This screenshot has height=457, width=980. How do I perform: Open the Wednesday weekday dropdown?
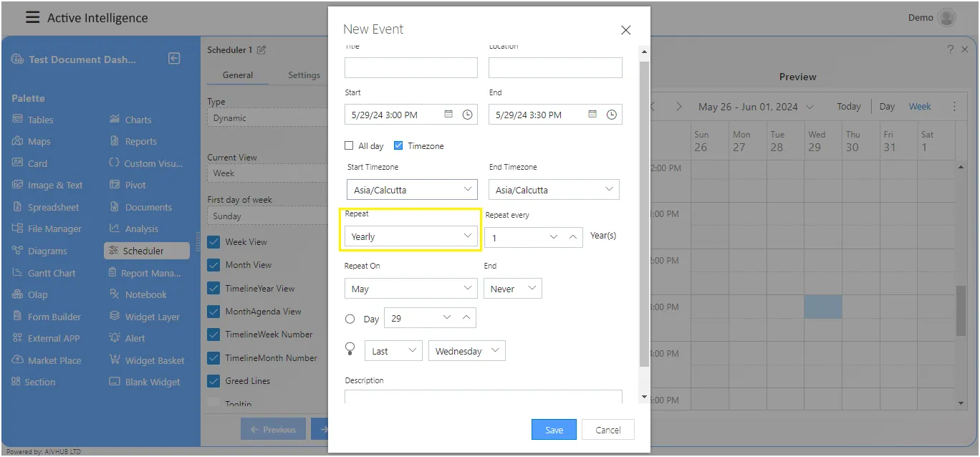467,351
